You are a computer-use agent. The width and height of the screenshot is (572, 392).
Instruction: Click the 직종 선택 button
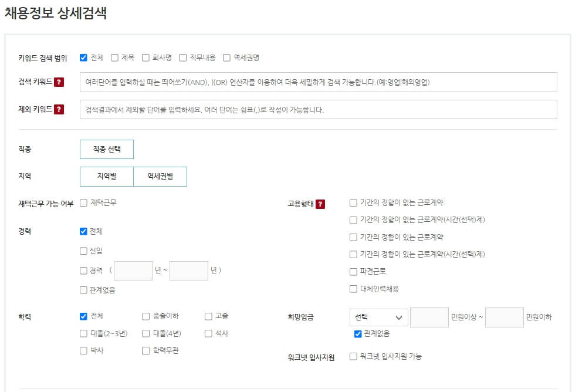(x=107, y=149)
